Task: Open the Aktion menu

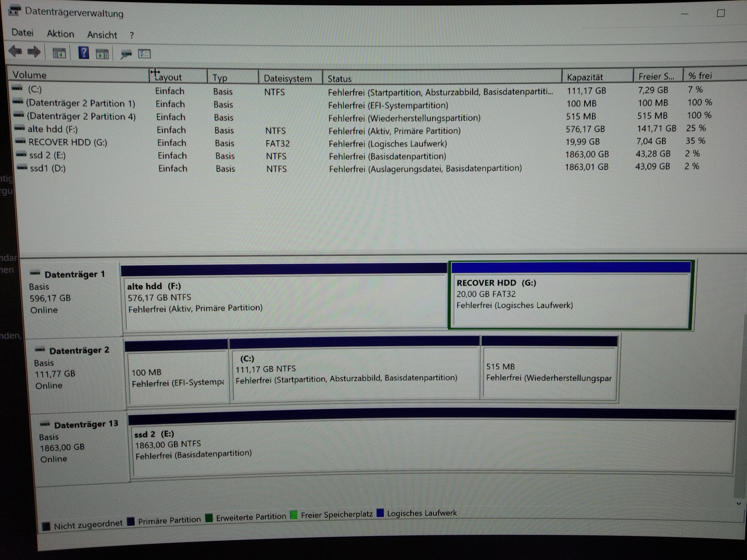Action: (x=60, y=34)
